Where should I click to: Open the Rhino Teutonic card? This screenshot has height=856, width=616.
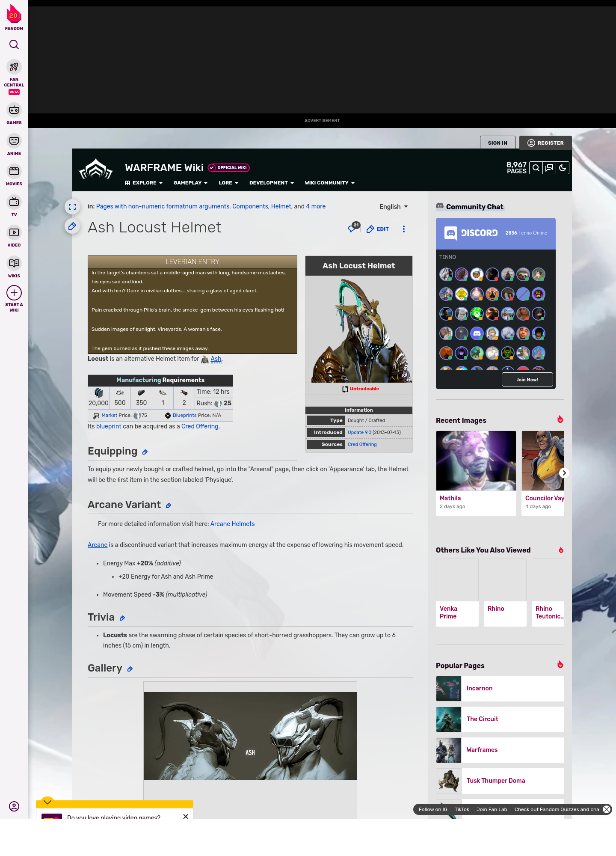click(x=548, y=593)
